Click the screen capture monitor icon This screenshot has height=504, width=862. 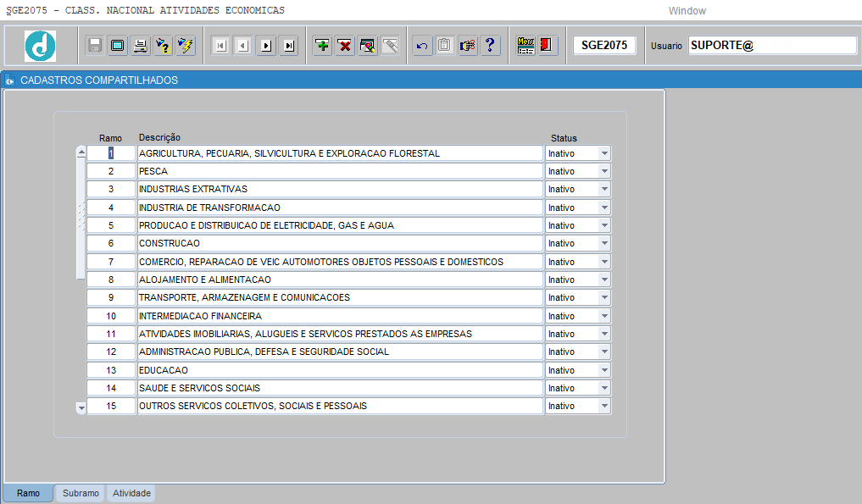click(117, 45)
